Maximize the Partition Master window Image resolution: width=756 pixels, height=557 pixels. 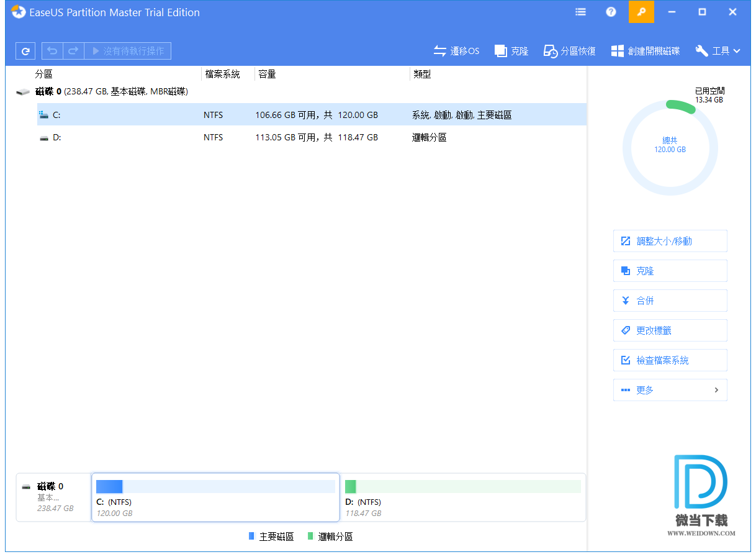coord(702,12)
